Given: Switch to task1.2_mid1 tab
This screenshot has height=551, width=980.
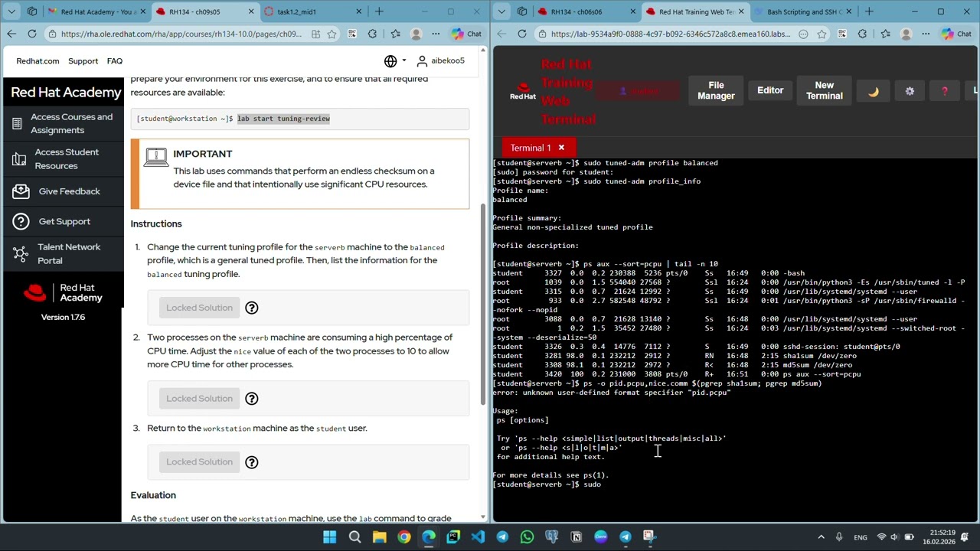Looking at the screenshot, I should (314, 11).
